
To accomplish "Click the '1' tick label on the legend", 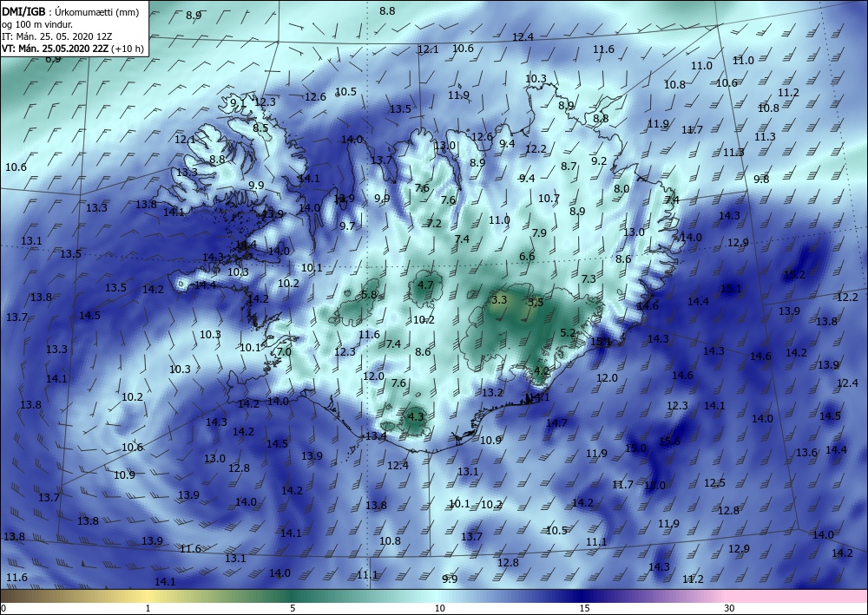I will 148,608.
